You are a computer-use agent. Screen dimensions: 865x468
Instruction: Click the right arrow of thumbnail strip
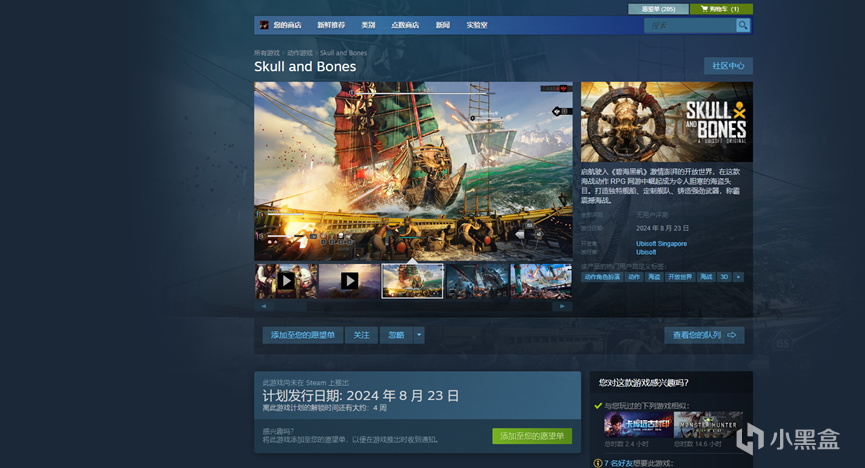(x=562, y=306)
